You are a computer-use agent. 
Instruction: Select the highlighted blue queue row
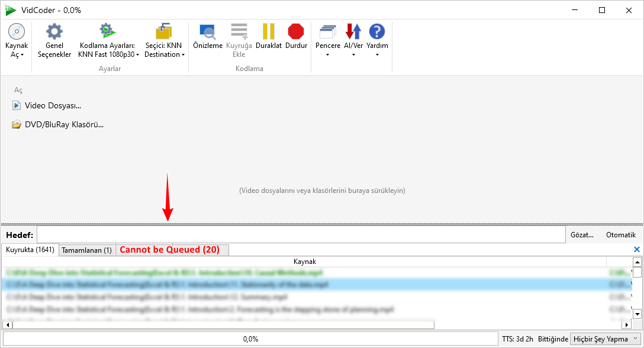click(x=317, y=284)
